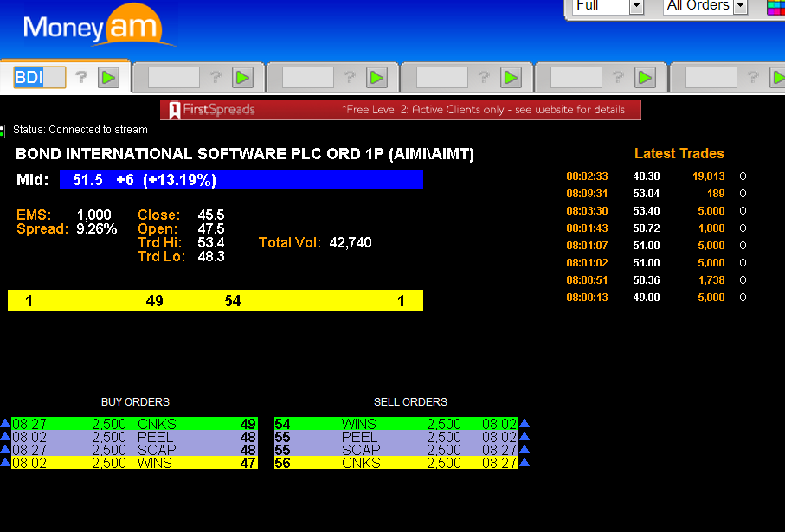Click the SCAP sell order row at 55
Viewport: 785px width, 532px height.
[x=396, y=450]
